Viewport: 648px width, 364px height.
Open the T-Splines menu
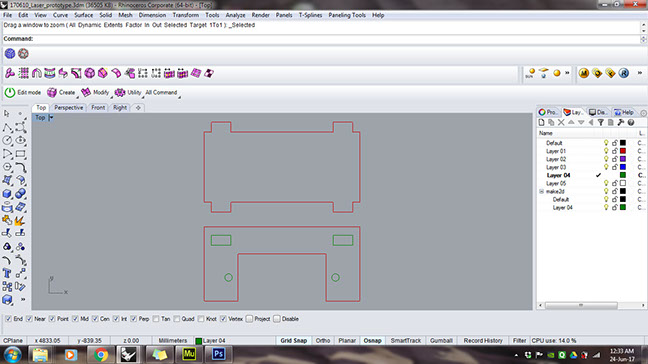(310, 15)
